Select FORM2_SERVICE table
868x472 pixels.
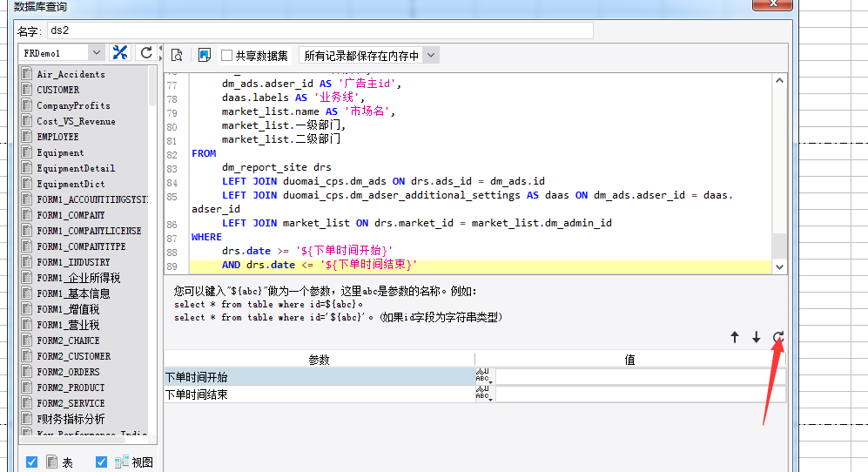[71, 402]
